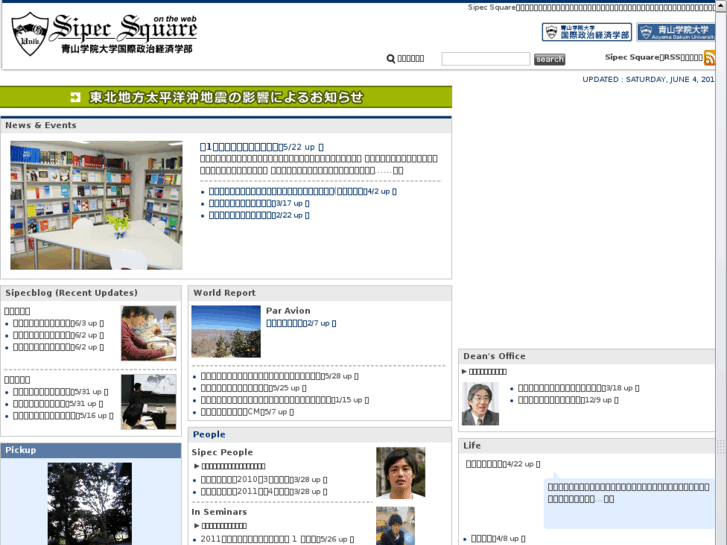
Task: Open the Sipecblog entry dated 6/3
Action: (58, 323)
